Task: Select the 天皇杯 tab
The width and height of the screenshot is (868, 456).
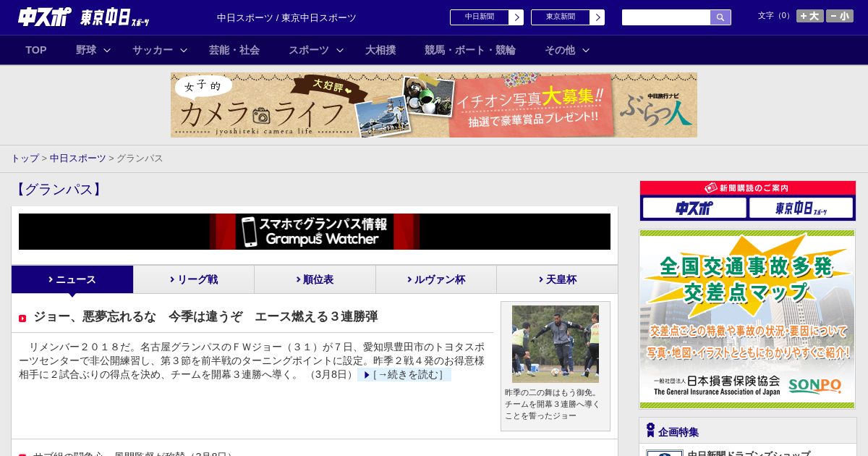Action: [557, 279]
